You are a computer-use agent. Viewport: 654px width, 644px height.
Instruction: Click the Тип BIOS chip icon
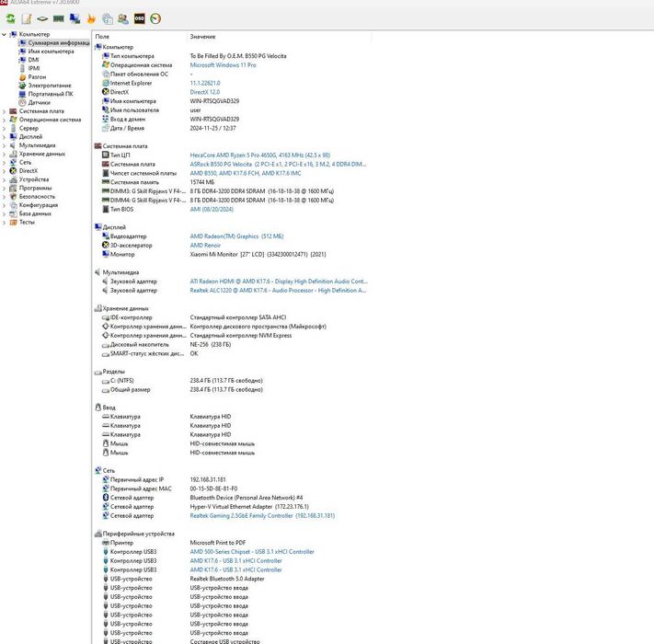click(x=106, y=209)
